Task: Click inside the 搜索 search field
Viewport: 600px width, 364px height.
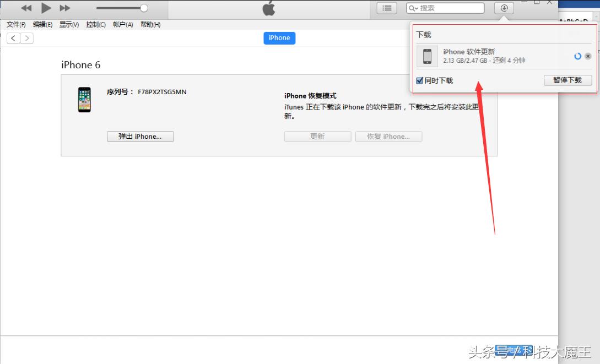Action: pyautogui.click(x=449, y=8)
